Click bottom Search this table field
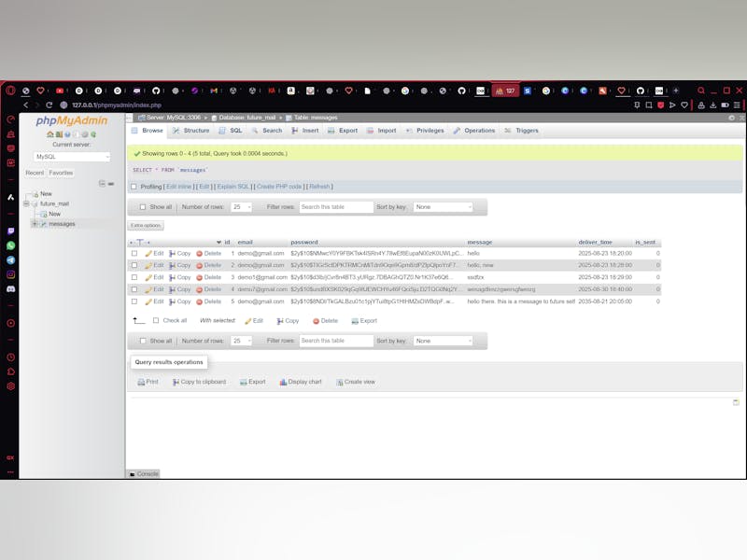Image resolution: width=747 pixels, height=560 pixels. (336, 341)
